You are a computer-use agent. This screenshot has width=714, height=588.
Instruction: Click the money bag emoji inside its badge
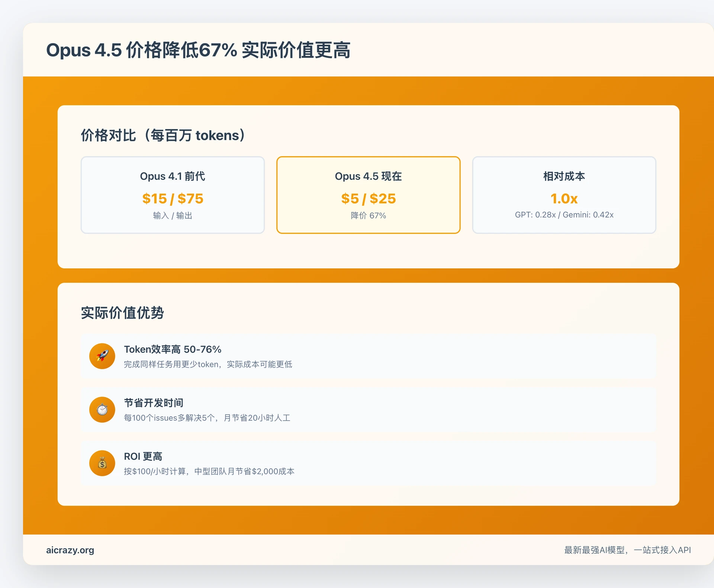[x=102, y=463]
